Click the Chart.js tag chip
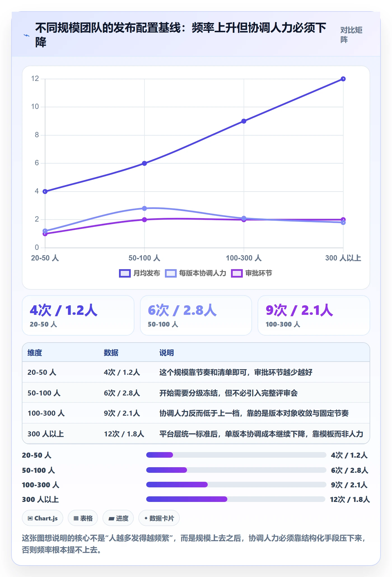This screenshot has width=392, height=577. click(43, 518)
